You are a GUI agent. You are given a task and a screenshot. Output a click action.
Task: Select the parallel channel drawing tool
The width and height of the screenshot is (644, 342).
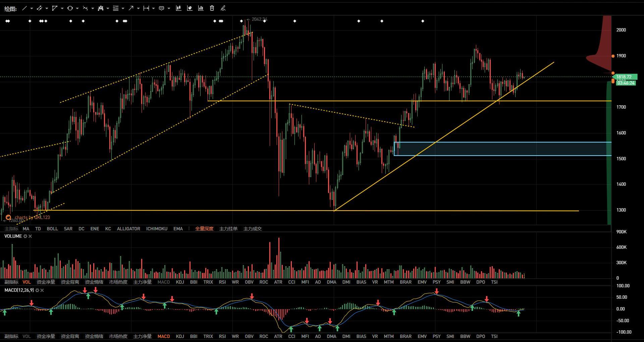pyautogui.click(x=39, y=8)
